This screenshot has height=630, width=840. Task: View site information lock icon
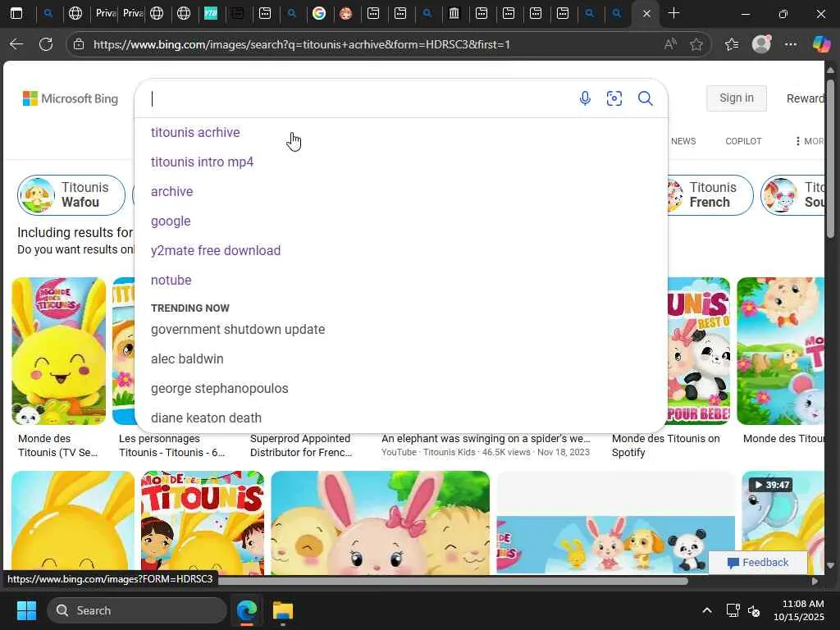coord(79,44)
